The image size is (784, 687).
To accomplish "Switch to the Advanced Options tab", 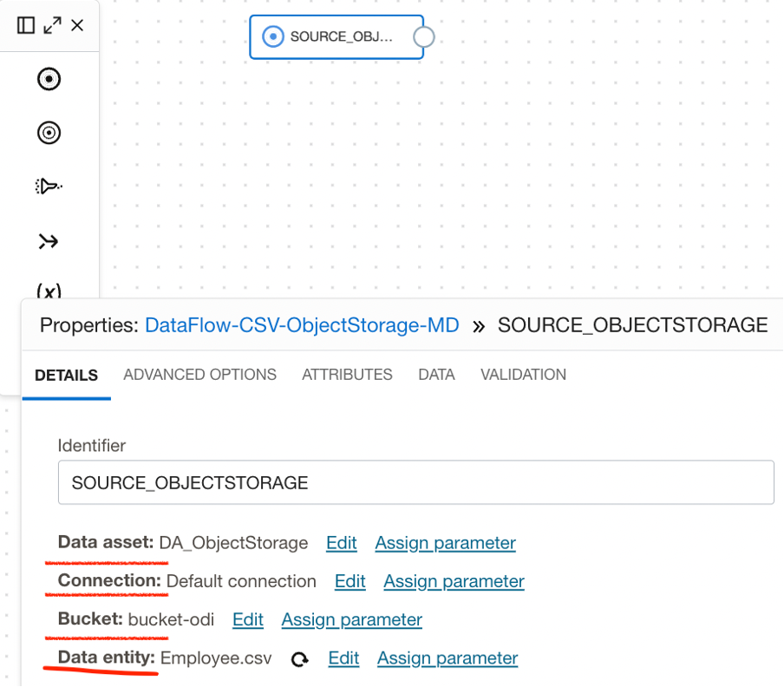I will [x=199, y=375].
